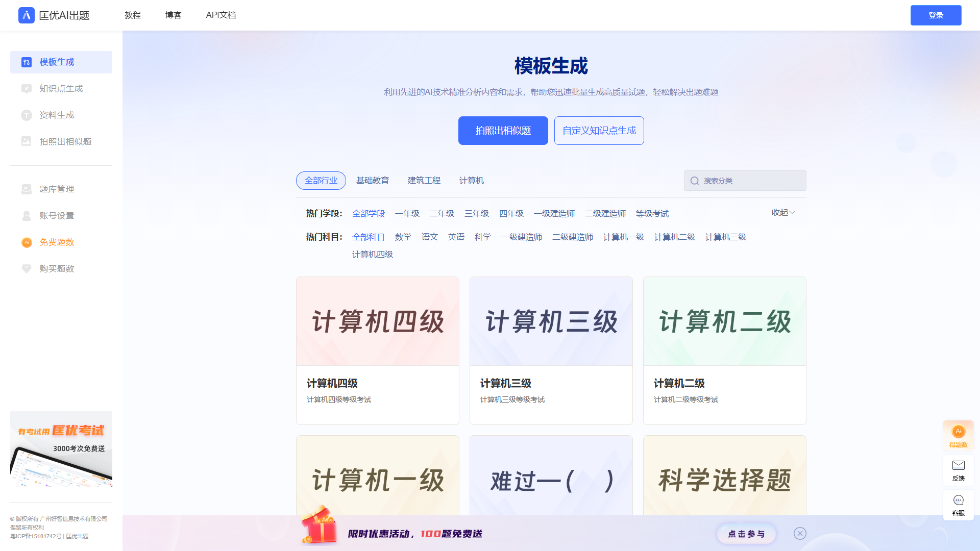Switch to the 建筑工程 tab
This screenshot has height=551, width=980.
(424, 181)
